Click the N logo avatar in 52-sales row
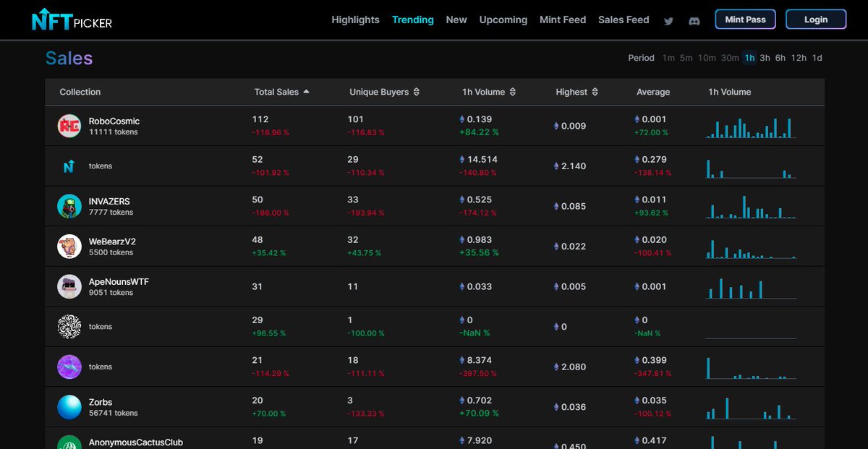Viewport: 868px width, 449px height. [x=69, y=166]
